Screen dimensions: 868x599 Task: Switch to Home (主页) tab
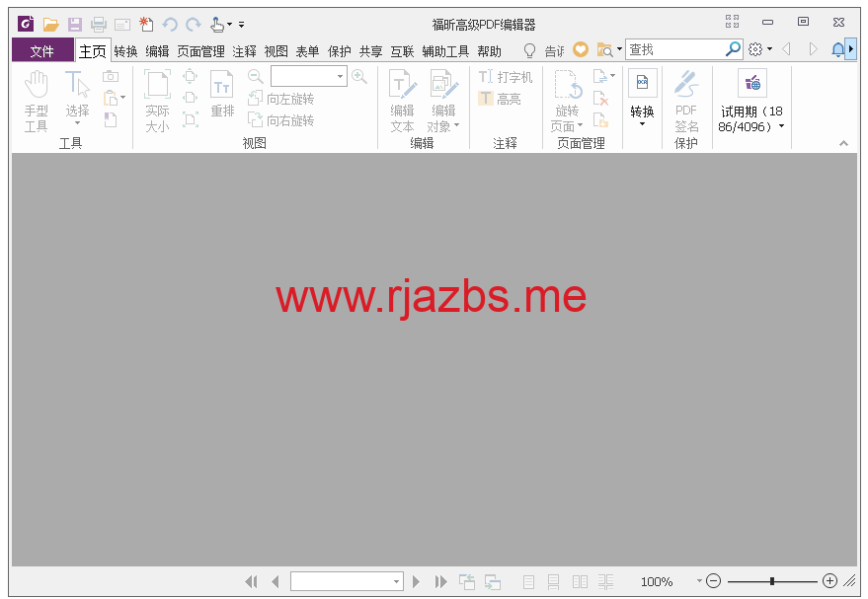[93, 51]
